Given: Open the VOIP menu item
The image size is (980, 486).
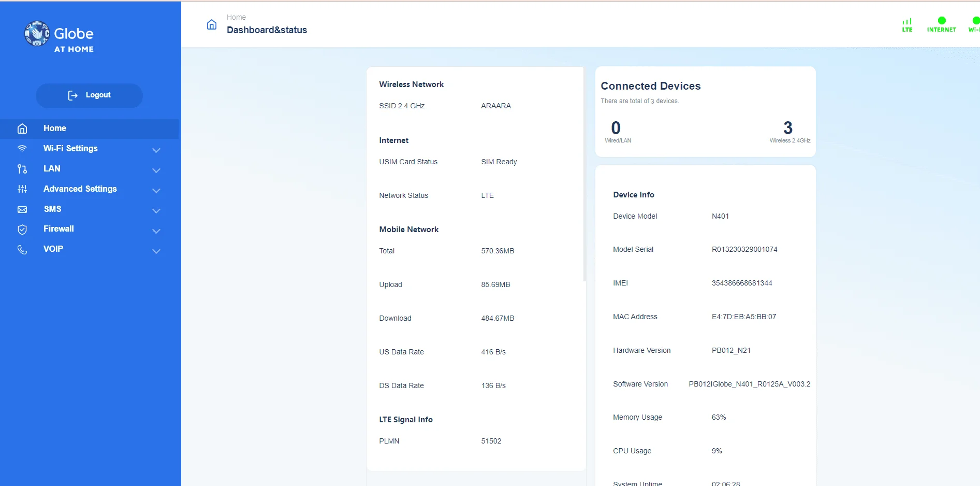Looking at the screenshot, I should point(53,249).
